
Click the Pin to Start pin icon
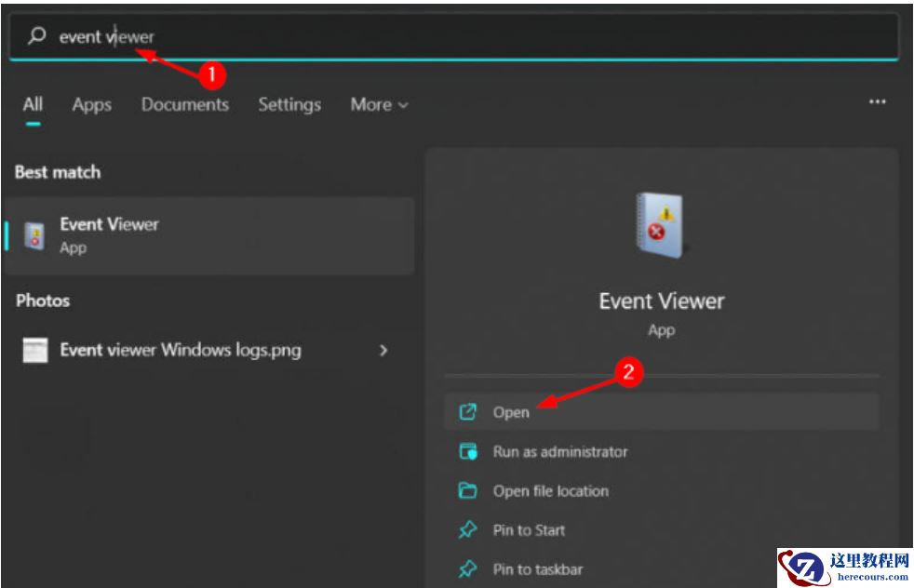pos(468,530)
